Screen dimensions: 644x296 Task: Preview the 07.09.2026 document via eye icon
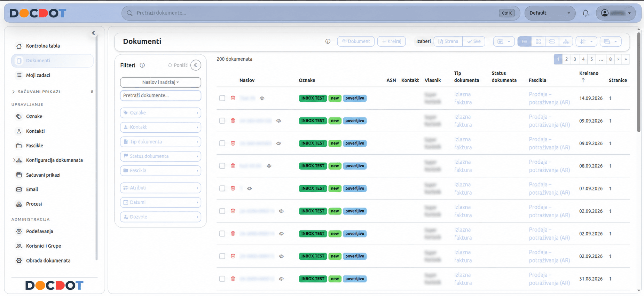pyautogui.click(x=250, y=189)
